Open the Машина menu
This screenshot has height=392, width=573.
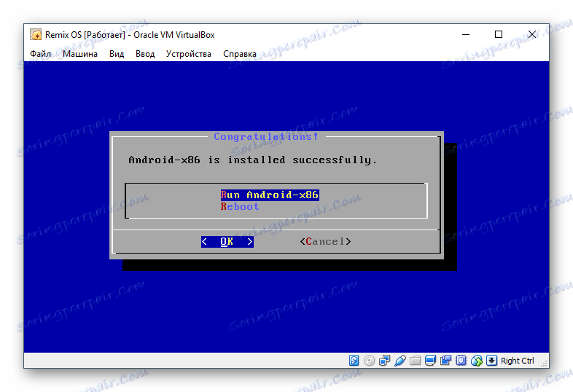point(80,54)
